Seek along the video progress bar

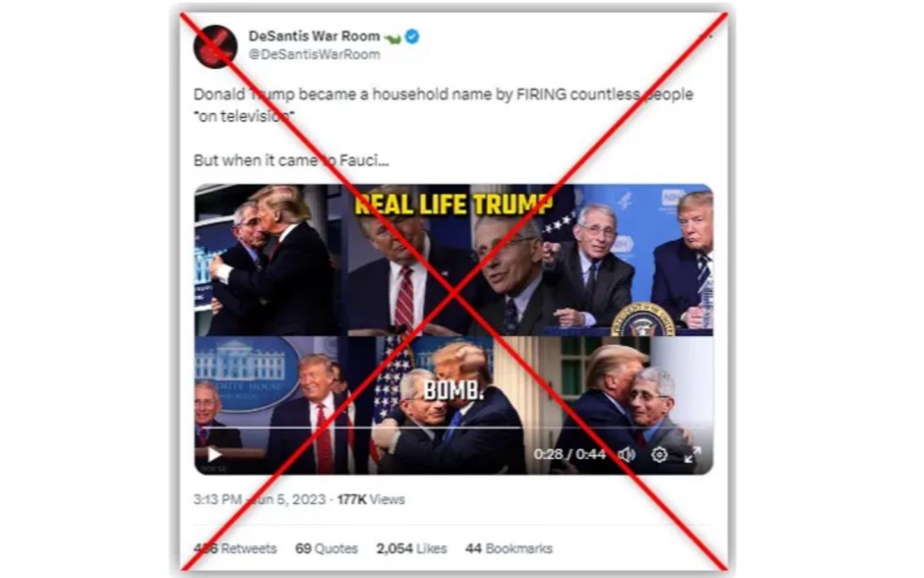coord(453,428)
